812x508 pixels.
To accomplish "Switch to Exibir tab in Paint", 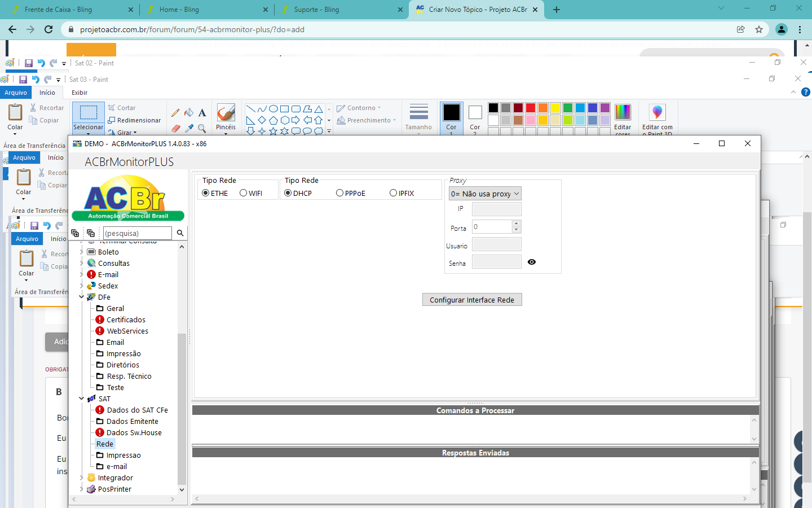I will [x=80, y=93].
